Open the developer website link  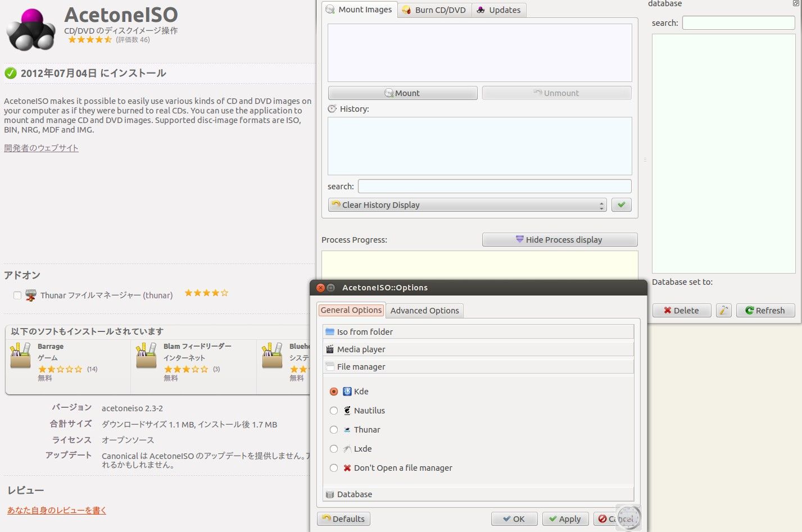tap(41, 148)
